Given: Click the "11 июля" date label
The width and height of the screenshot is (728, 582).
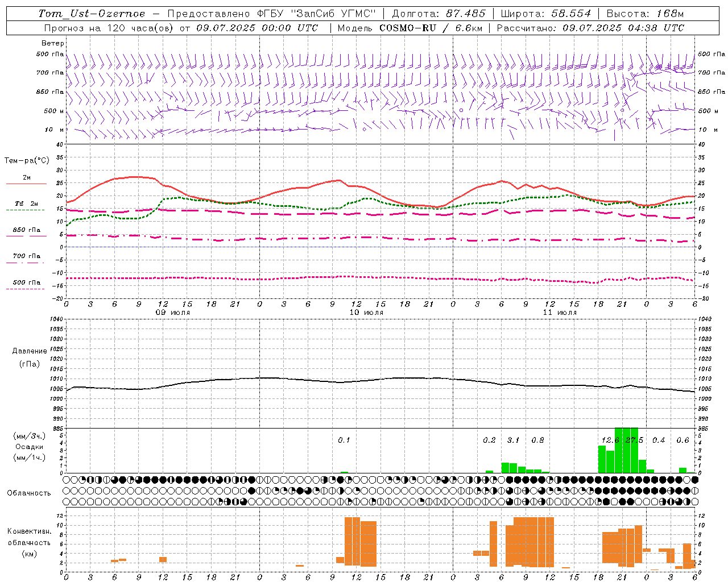Looking at the screenshot, I should coord(560,313).
